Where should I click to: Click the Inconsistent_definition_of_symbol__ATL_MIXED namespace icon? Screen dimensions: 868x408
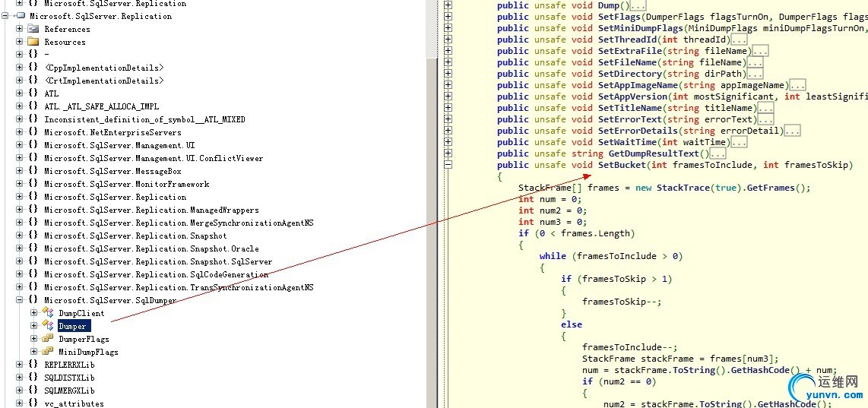(33, 119)
